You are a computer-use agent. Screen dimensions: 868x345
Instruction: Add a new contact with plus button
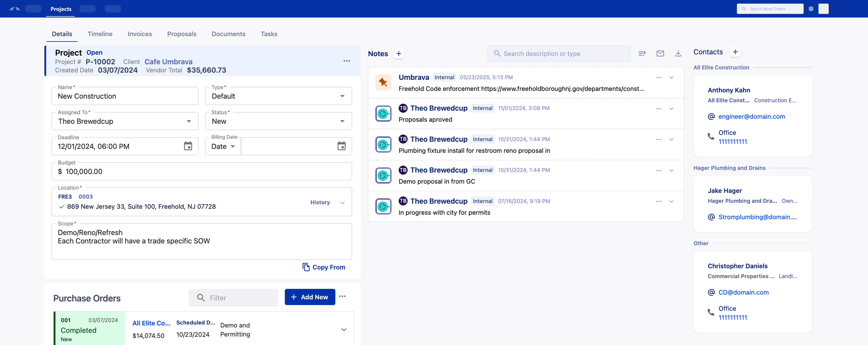point(735,52)
